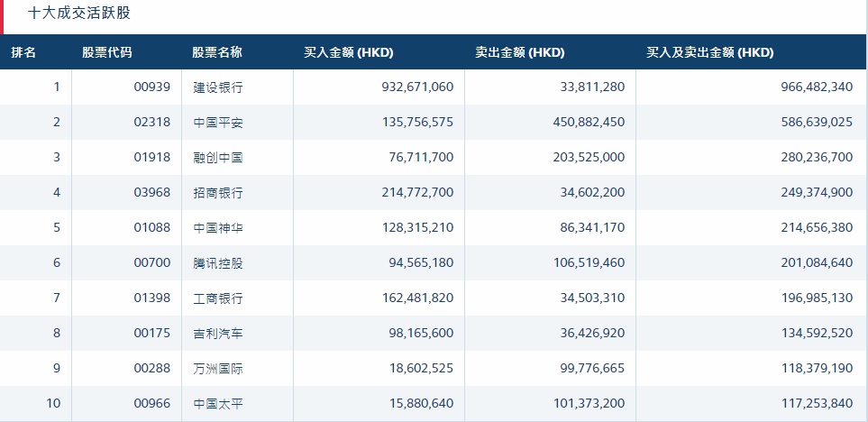Image resolution: width=868 pixels, height=422 pixels.
Task: Click buy amount 128,315,210
Action: (418, 227)
